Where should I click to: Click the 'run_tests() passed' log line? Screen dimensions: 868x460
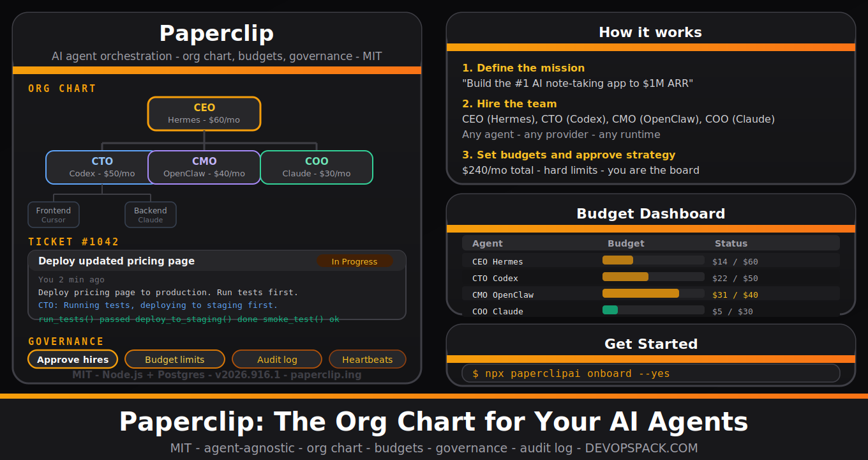(x=189, y=319)
